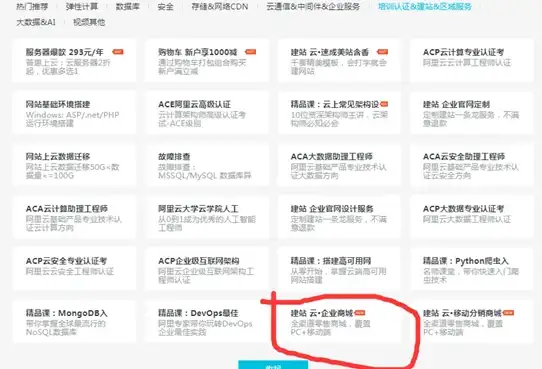
Task: Open the ACP云计算专业认证考 card
Action: click(472, 60)
